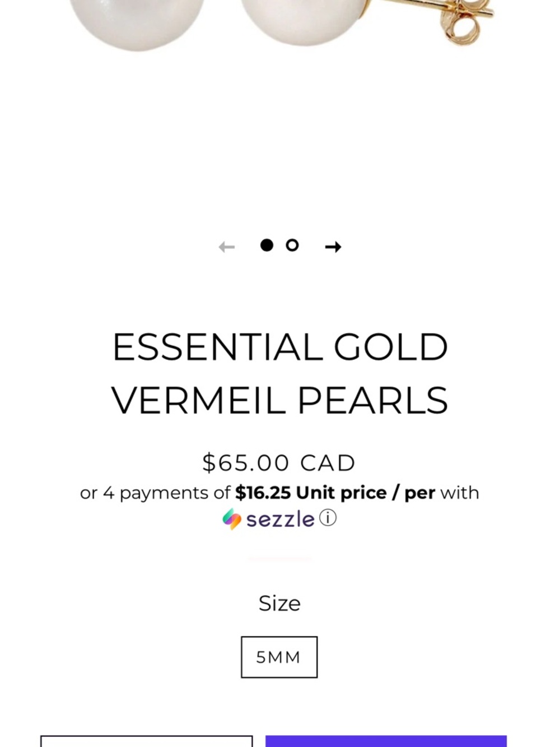Click the colorful Sezzle lightning logo icon
The height and width of the screenshot is (747, 560).
tap(232, 519)
